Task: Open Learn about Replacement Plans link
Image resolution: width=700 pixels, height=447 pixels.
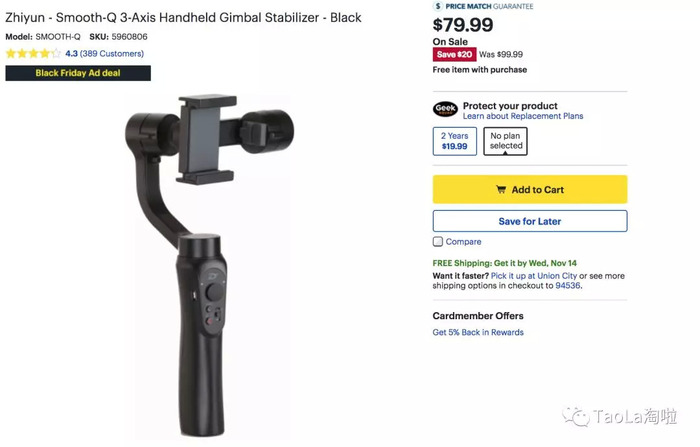Action: (523, 116)
